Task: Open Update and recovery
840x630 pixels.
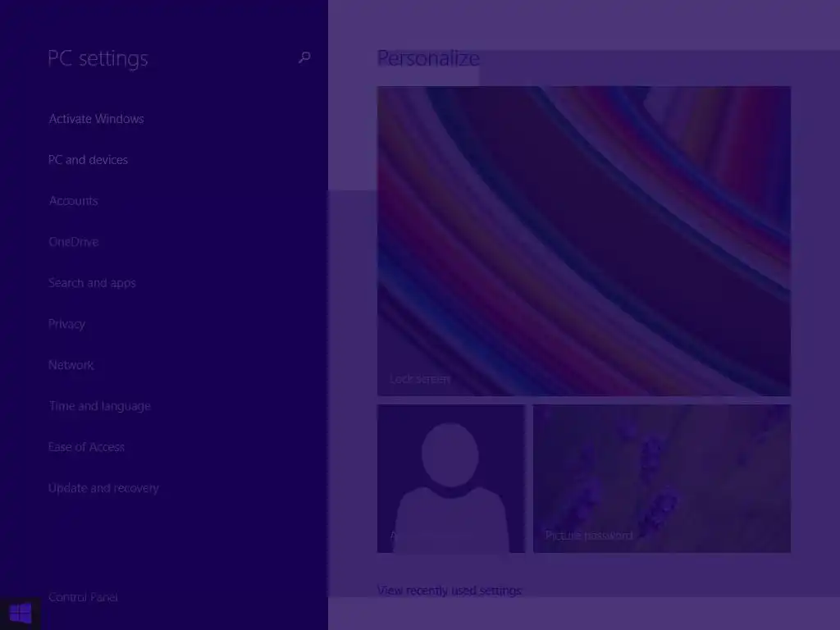Action: pos(103,488)
